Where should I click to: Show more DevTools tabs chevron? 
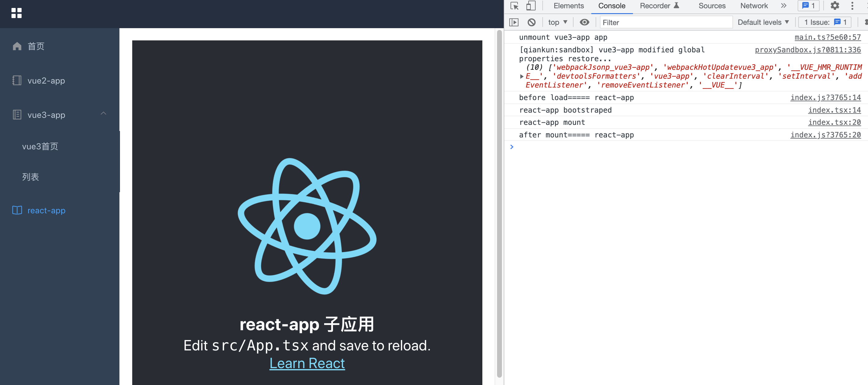point(784,6)
